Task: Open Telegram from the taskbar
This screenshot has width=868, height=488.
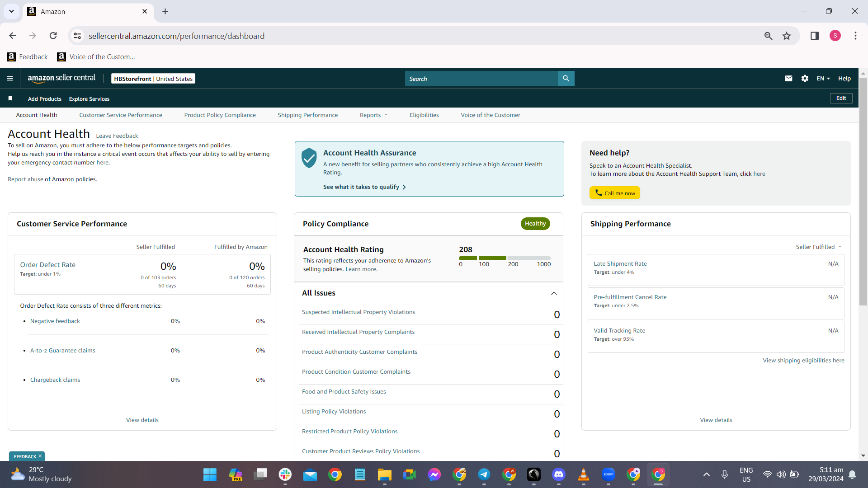Action: (484, 474)
